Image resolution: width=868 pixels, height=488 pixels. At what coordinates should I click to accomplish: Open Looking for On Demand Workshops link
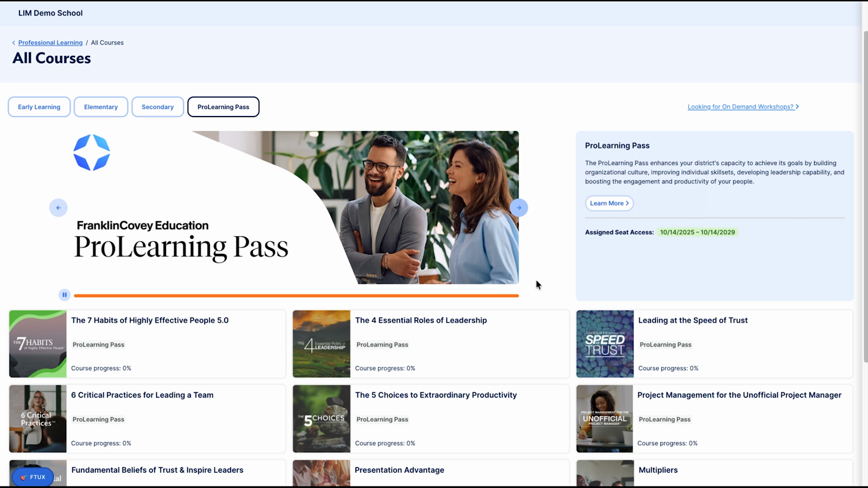coord(743,107)
